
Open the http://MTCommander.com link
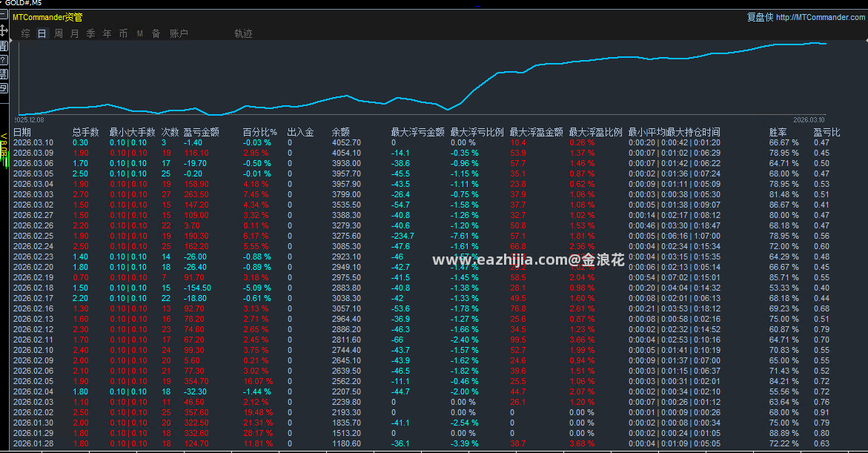tap(821, 17)
